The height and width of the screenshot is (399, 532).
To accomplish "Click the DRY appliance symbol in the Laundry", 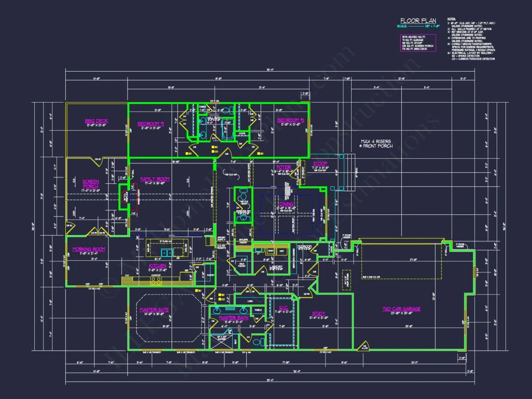I will (x=282, y=251).
